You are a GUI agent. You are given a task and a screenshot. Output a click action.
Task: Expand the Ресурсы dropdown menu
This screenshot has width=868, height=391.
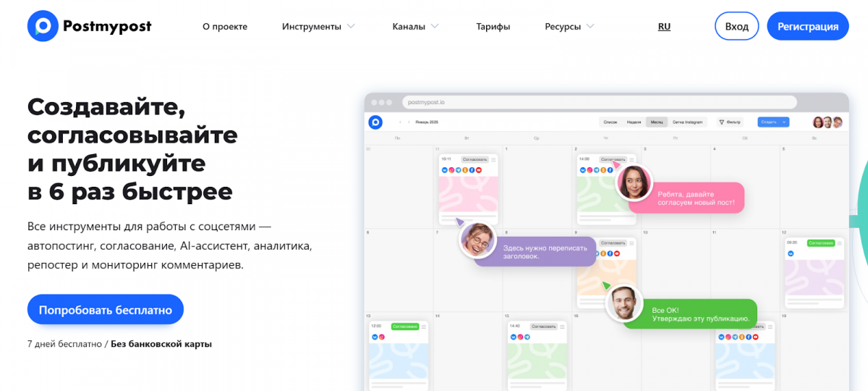tap(569, 27)
